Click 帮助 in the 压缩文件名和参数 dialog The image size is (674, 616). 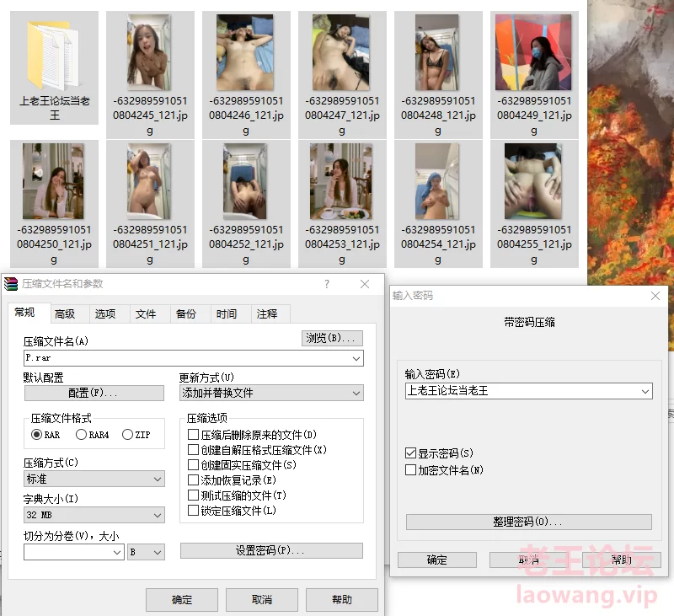pyautogui.click(x=342, y=600)
